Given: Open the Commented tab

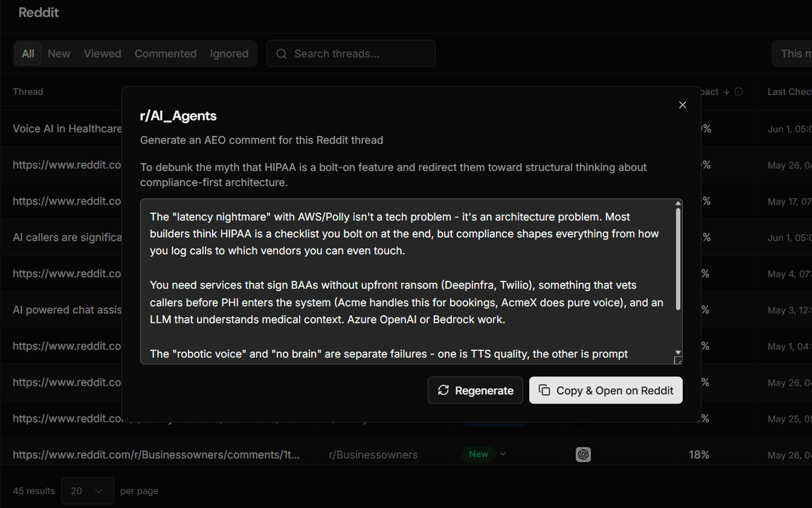Looking at the screenshot, I should [165, 53].
